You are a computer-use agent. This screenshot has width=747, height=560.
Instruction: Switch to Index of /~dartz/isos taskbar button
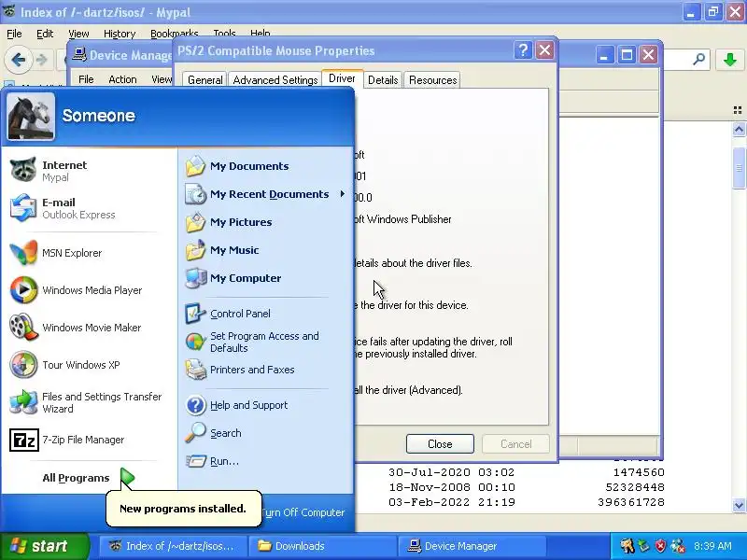173,546
